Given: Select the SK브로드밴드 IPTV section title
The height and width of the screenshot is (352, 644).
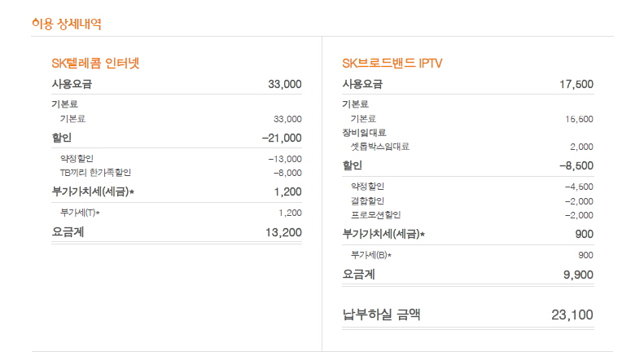Looking at the screenshot, I should tap(392, 63).
